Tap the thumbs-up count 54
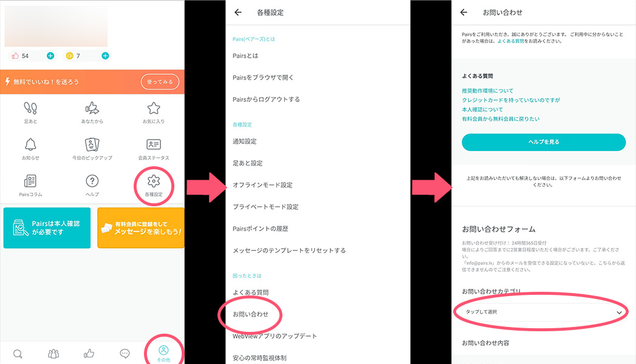 [20, 56]
